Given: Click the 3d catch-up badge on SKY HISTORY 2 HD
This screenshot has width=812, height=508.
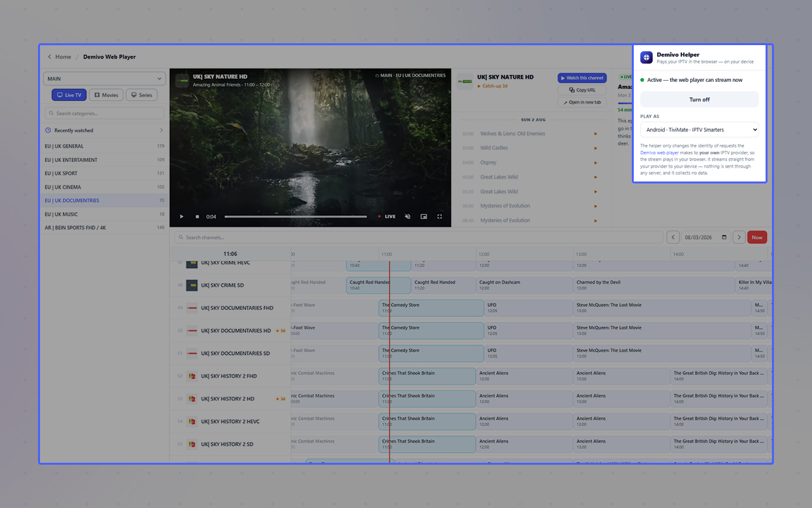Looking at the screenshot, I should pyautogui.click(x=280, y=399).
